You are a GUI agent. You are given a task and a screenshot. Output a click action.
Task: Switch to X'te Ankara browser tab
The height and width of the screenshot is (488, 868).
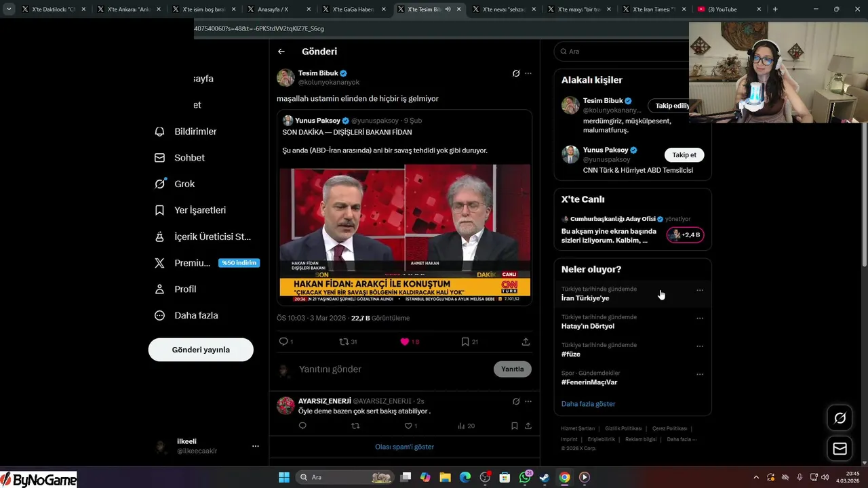pyautogui.click(x=129, y=9)
